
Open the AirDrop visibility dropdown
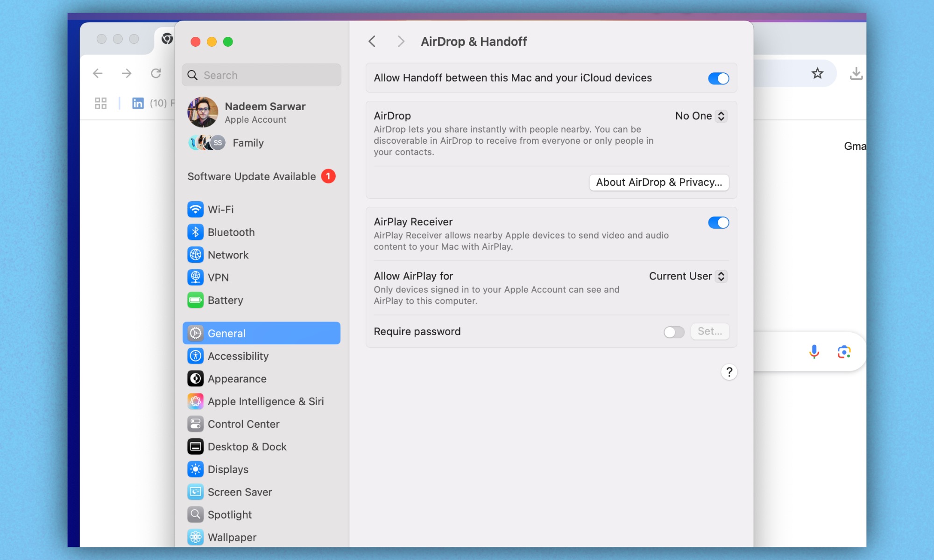click(700, 116)
